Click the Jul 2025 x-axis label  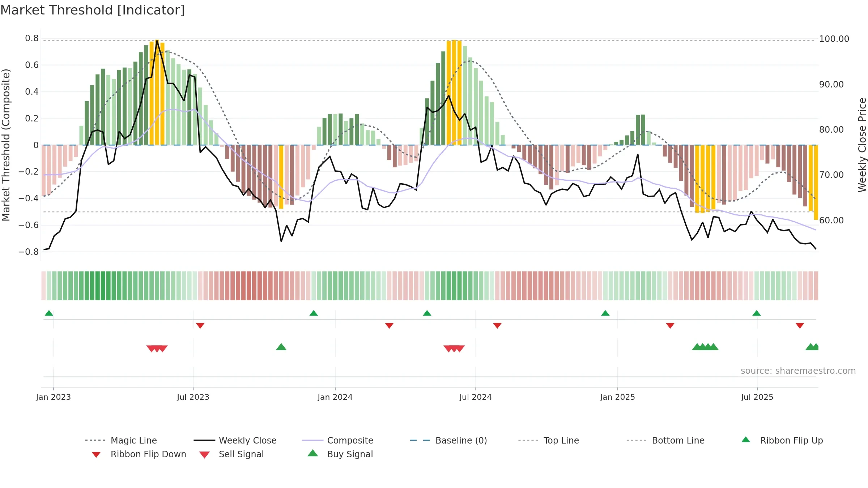pos(757,397)
